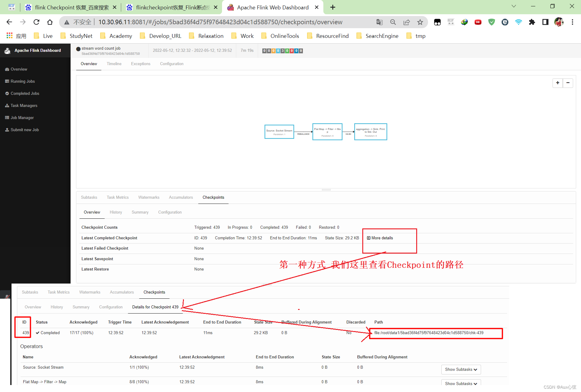Viewport: 581px width, 392px height.
Task: Click the browser extensions puzzle icon
Action: pyautogui.click(x=532, y=22)
